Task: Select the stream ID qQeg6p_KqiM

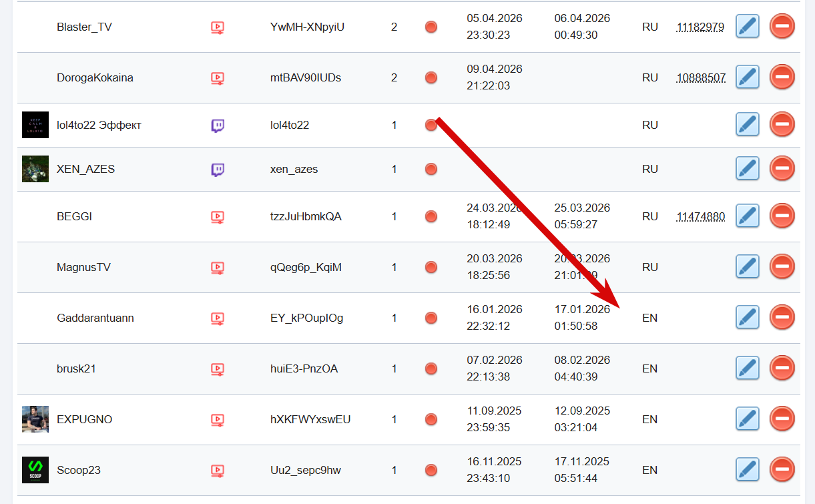Action: point(306,268)
